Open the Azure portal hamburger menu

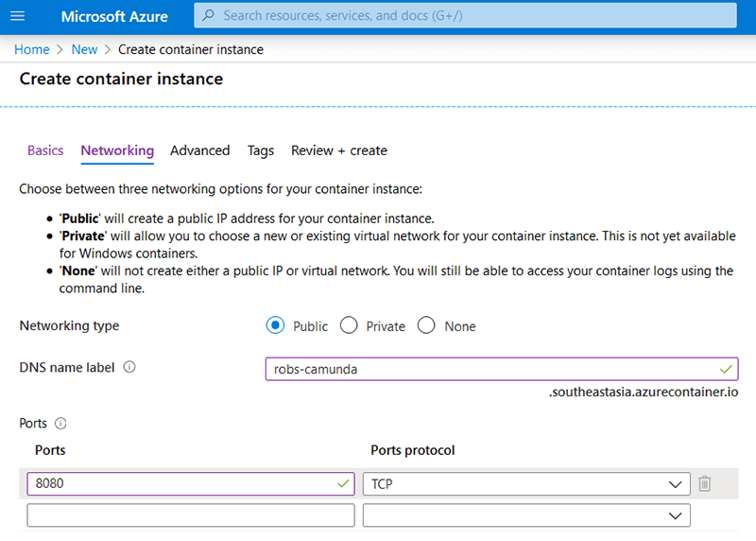click(17, 16)
